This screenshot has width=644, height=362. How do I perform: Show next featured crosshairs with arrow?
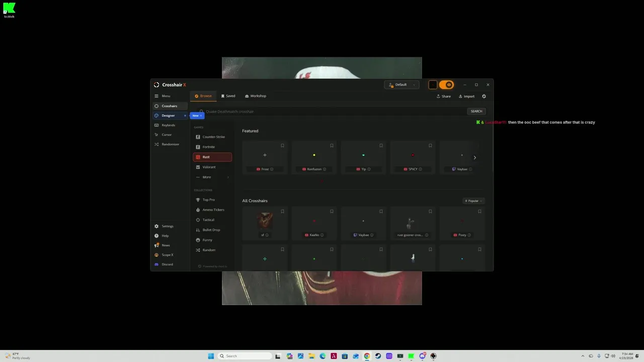point(474,158)
